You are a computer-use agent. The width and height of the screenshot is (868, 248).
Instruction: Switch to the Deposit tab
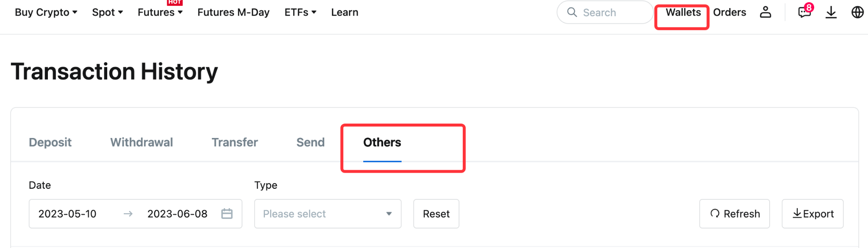(50, 142)
